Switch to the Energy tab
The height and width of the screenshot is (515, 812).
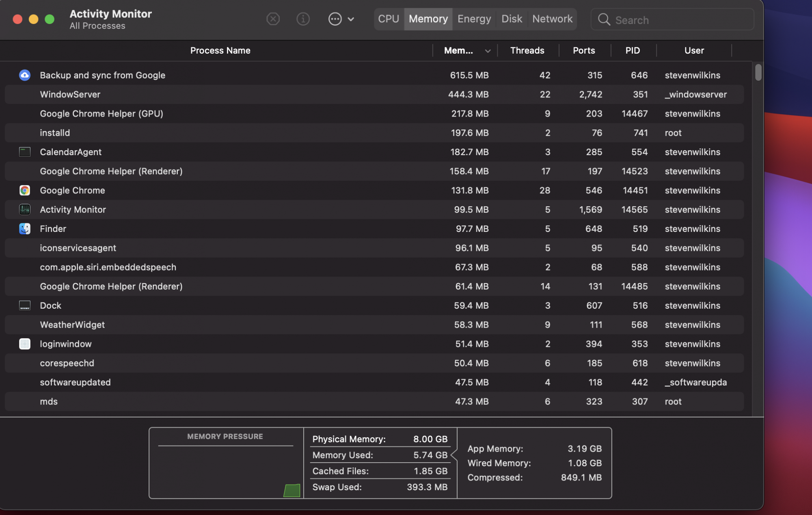click(474, 19)
